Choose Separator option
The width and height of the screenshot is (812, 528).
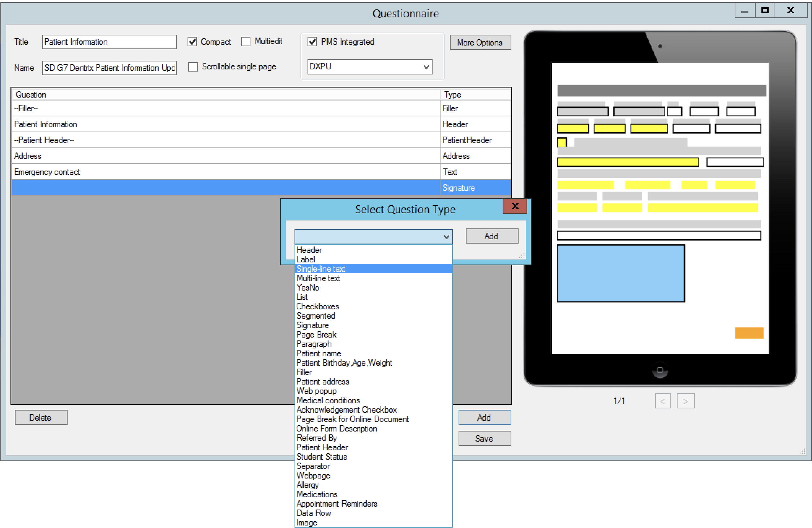(x=373, y=466)
